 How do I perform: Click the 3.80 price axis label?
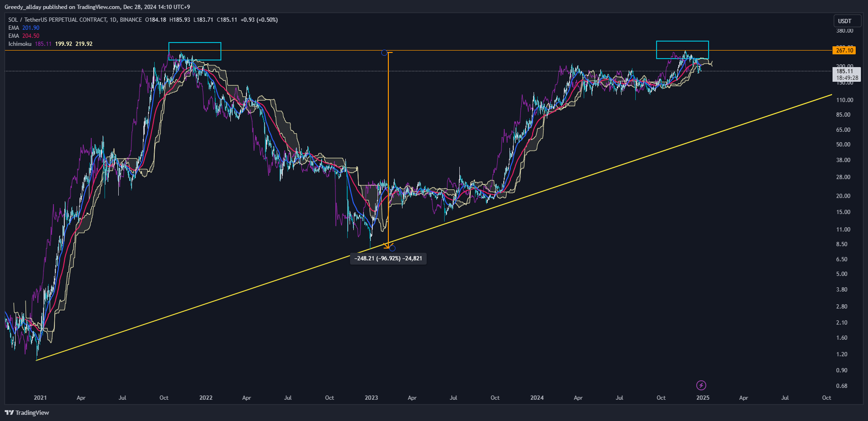842,290
